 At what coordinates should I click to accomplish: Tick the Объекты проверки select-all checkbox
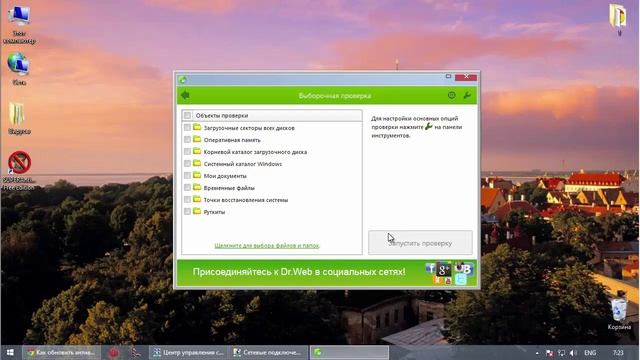pos(187,116)
